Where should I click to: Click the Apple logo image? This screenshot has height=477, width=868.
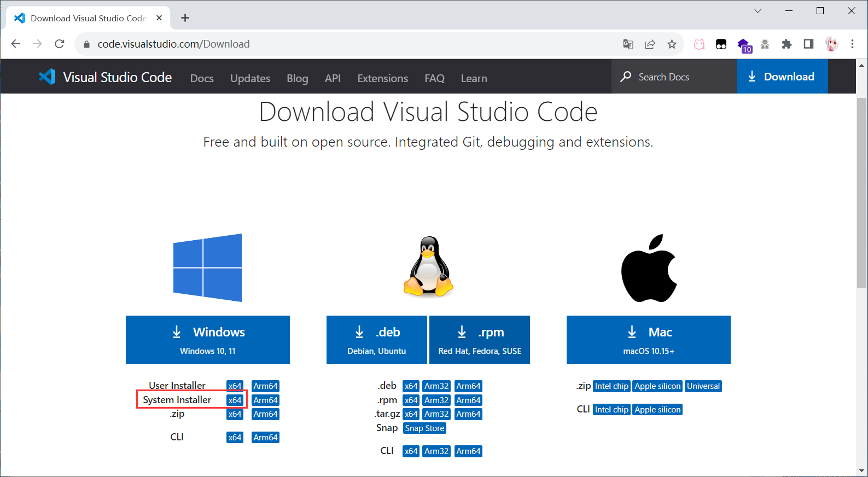pos(649,268)
